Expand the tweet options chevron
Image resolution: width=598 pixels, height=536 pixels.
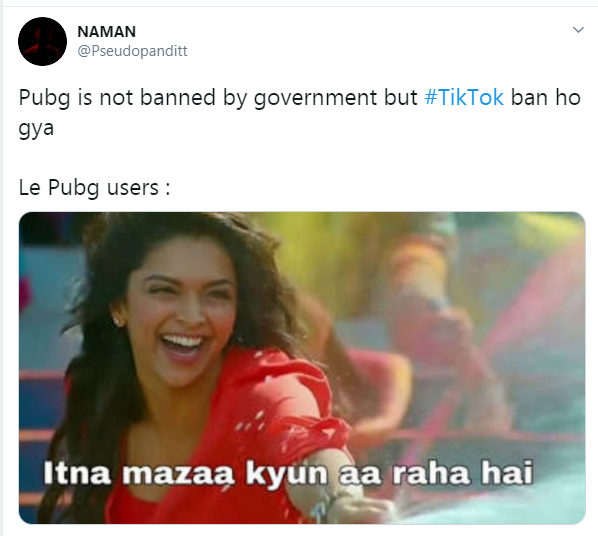(x=578, y=30)
